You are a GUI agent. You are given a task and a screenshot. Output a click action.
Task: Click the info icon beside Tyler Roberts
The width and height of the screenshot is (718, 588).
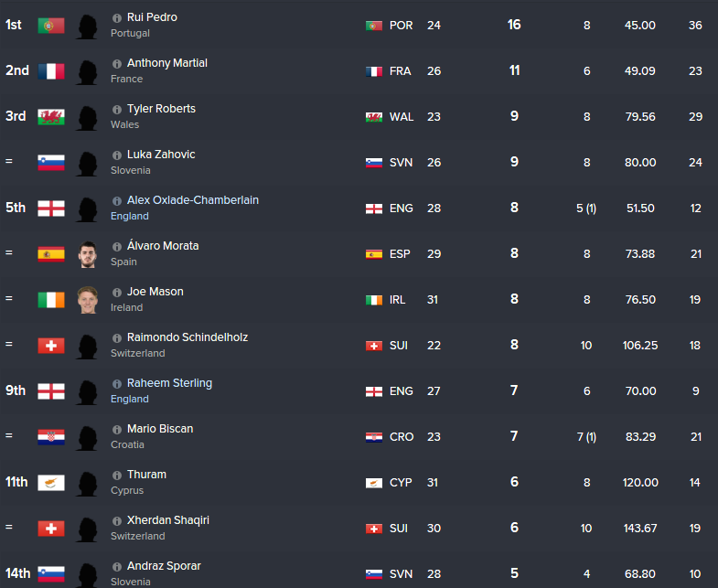(x=117, y=109)
